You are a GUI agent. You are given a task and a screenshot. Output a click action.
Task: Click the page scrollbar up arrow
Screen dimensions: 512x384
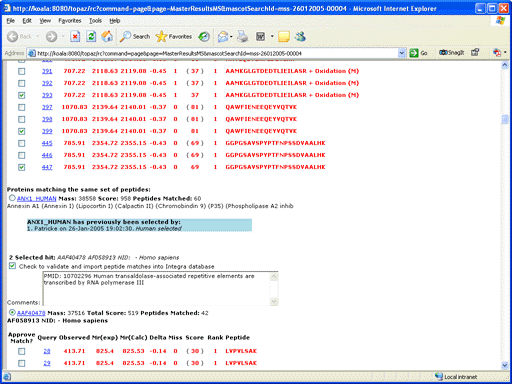point(505,65)
